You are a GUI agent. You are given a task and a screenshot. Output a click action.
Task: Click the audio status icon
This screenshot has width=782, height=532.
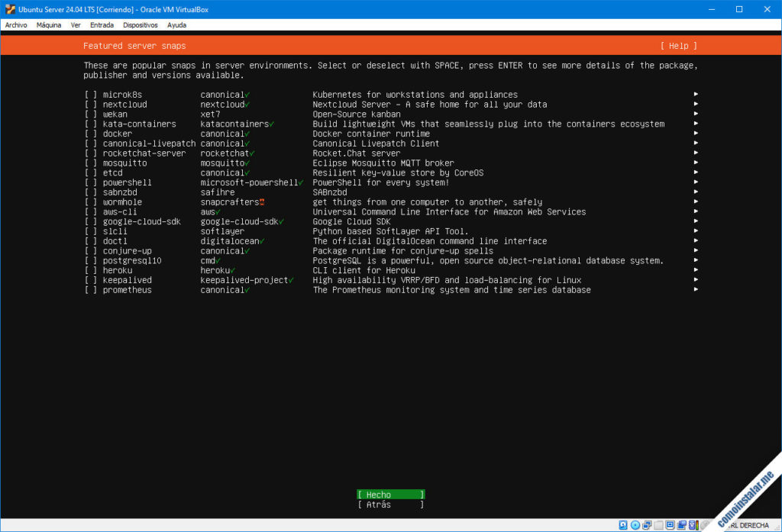click(645, 525)
